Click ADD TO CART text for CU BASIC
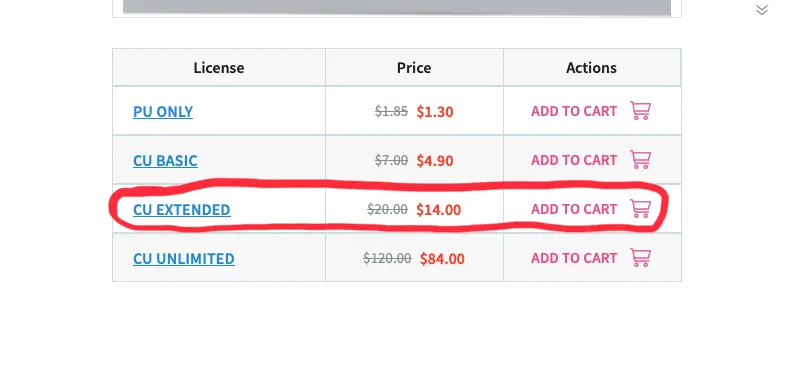786x388 pixels. [x=574, y=160]
